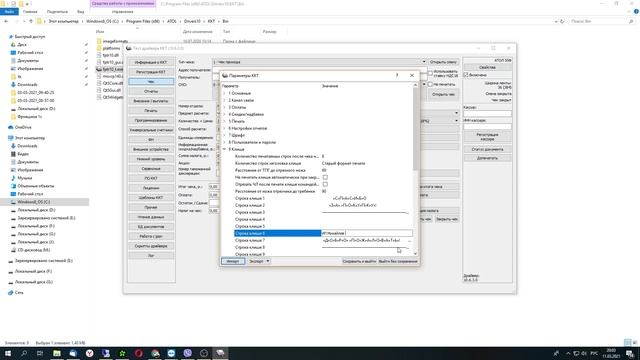Launch Chrome from the taskbar
This screenshot has height=360, width=640.
[155, 353]
